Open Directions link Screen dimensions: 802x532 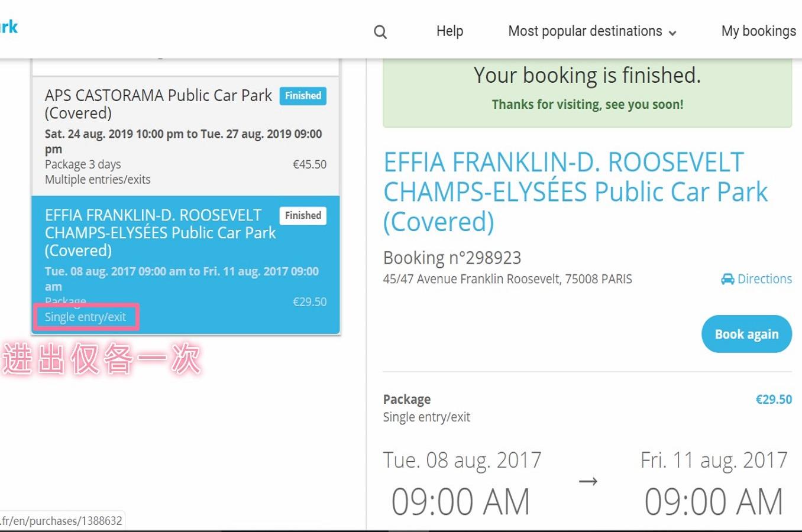756,279
